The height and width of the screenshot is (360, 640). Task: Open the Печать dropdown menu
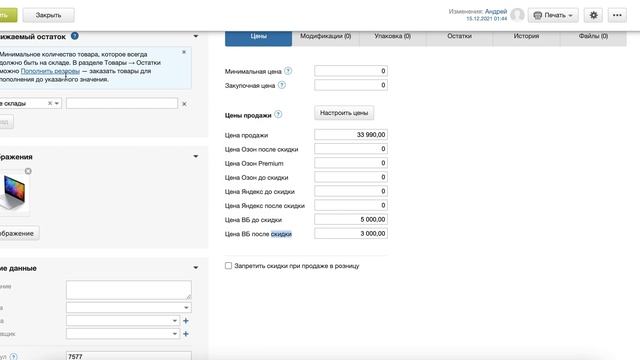point(553,15)
